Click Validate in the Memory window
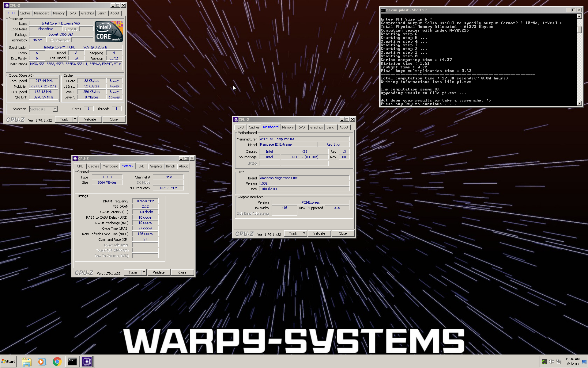This screenshot has width=588, height=368. click(159, 272)
